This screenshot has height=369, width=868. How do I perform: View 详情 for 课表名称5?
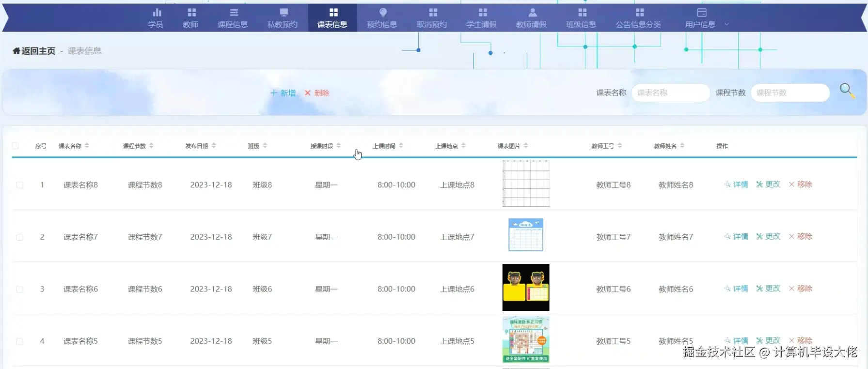point(736,341)
